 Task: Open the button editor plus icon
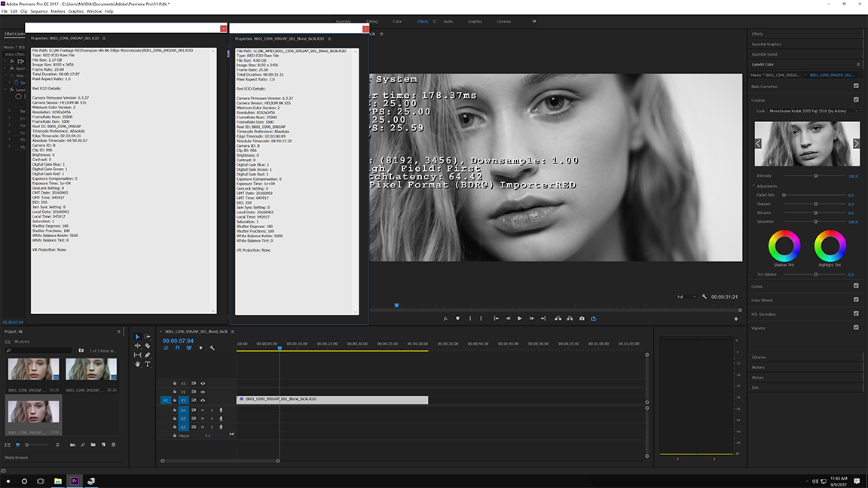click(x=736, y=319)
